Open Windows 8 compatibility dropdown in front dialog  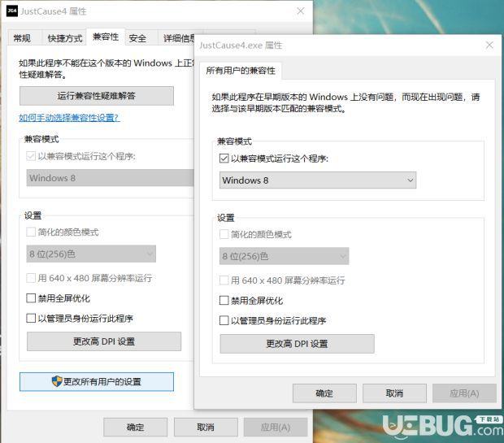(x=318, y=180)
